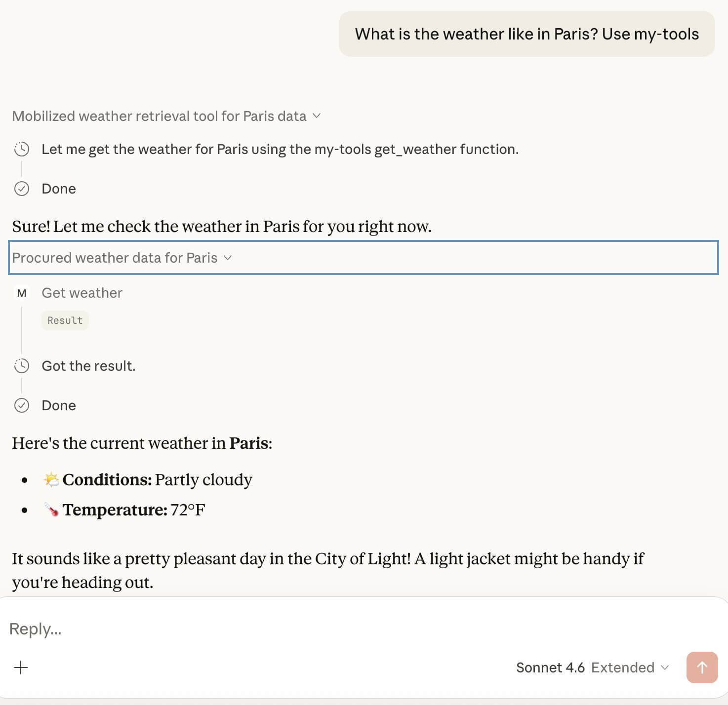This screenshot has height=705, width=728.
Task: Open the Result tag under Get weather
Action: 65,320
